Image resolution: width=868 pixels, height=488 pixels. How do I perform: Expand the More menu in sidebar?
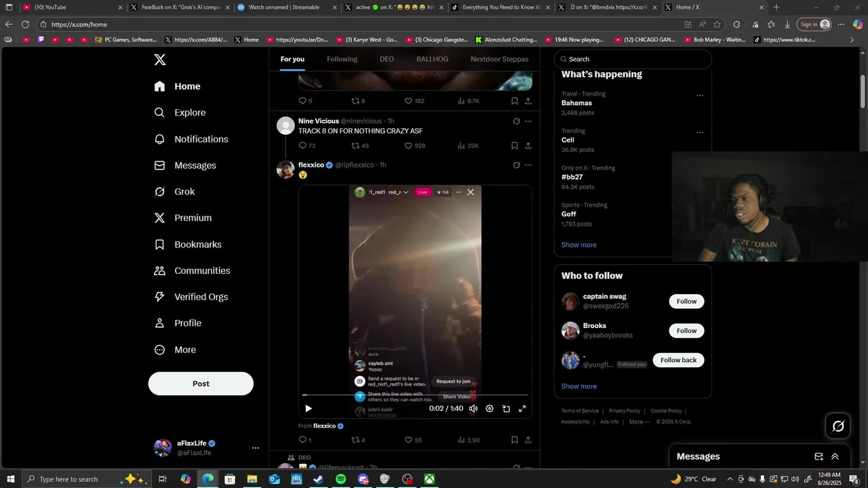[175, 350]
